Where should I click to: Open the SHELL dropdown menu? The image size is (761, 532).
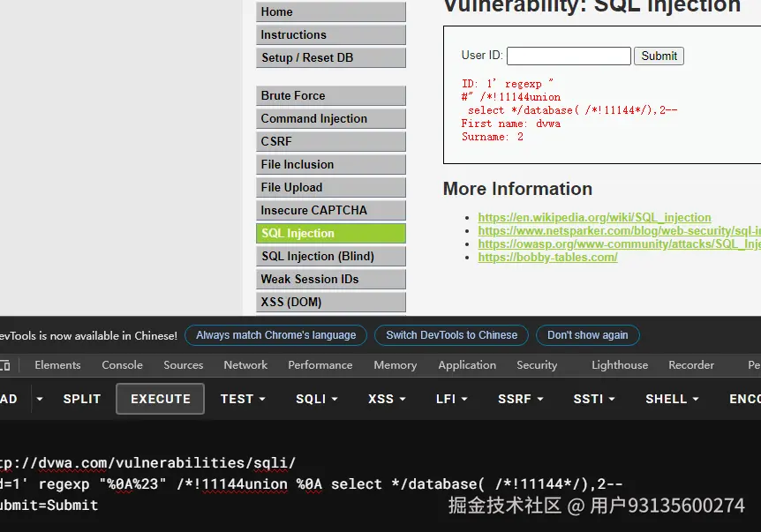pyautogui.click(x=672, y=399)
